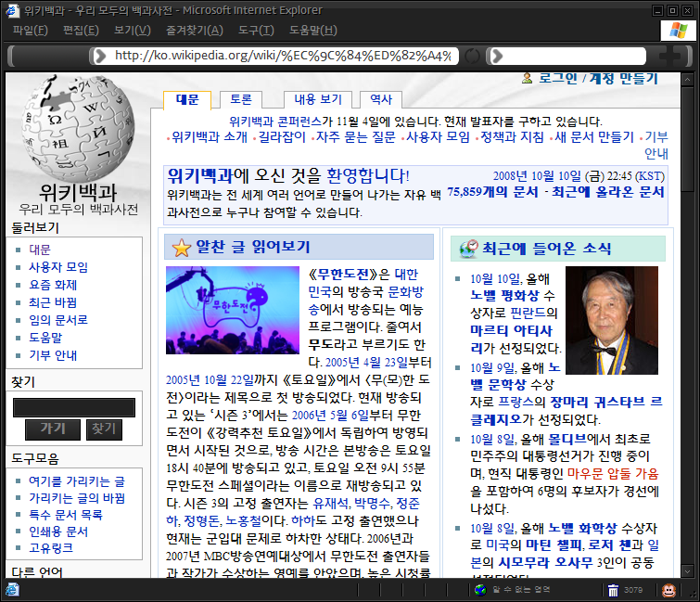Click the elderly man portrait photo
The image size is (700, 602).
(612, 320)
